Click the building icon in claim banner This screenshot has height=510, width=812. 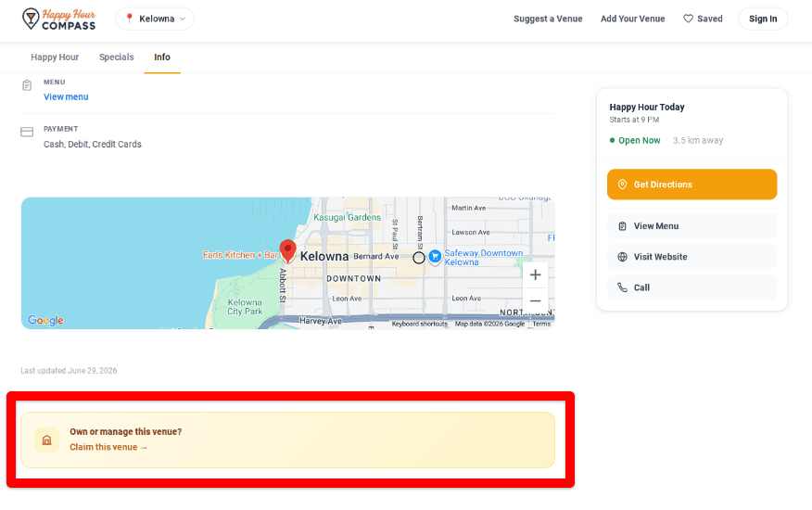[x=46, y=440]
